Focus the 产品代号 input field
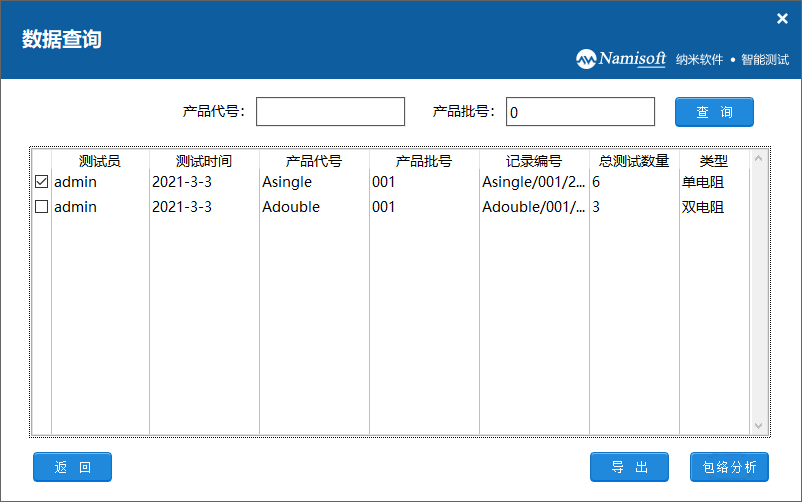 [x=330, y=112]
